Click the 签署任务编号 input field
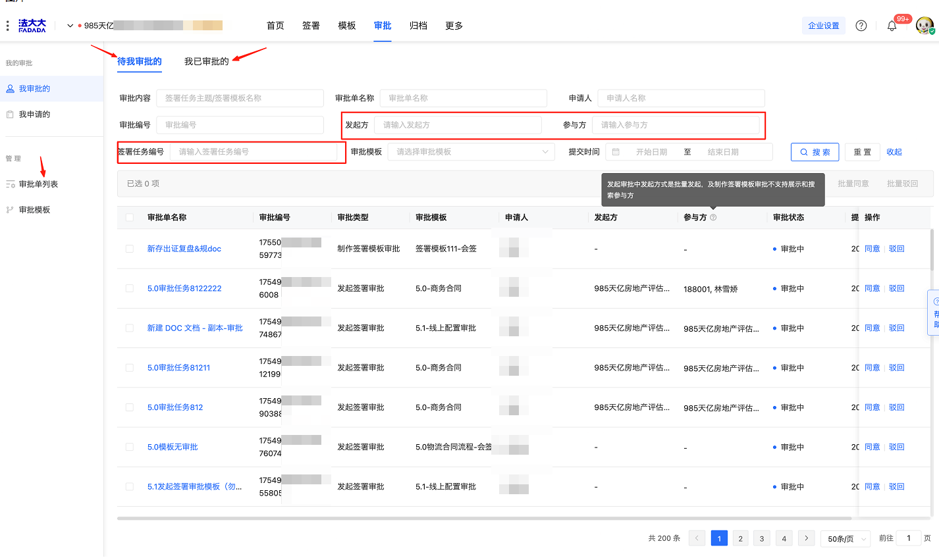Image resolution: width=939 pixels, height=560 pixels. [254, 152]
